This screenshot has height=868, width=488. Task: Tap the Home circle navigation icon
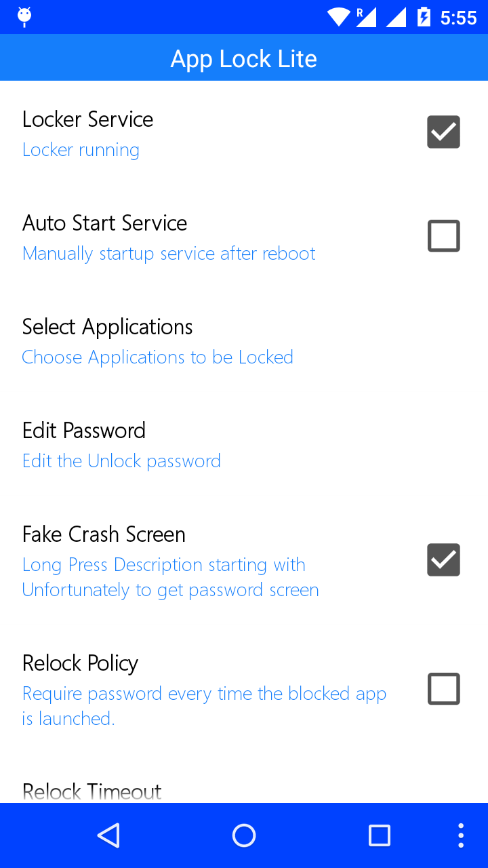tap(244, 835)
